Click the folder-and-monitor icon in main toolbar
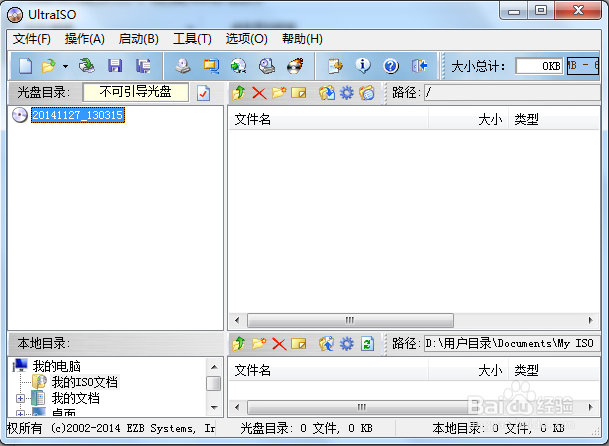Viewport: 609px width, 446px height. click(211, 66)
